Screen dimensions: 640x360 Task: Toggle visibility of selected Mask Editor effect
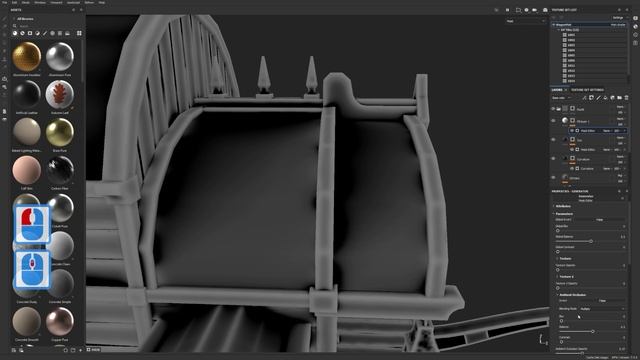click(572, 131)
